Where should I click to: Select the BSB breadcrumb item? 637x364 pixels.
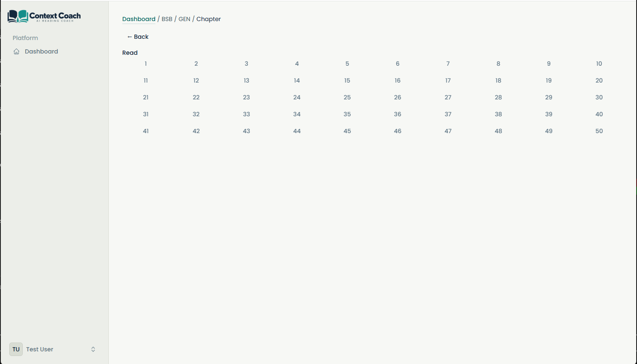pos(167,19)
